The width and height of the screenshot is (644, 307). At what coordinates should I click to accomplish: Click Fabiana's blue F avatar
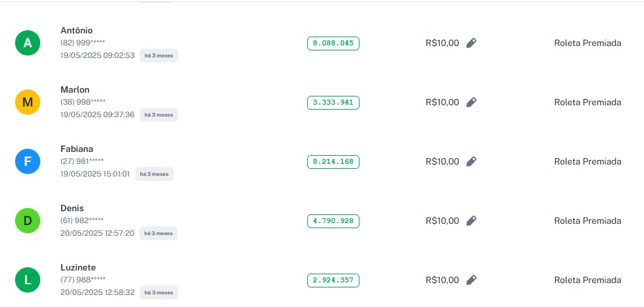coord(28,161)
